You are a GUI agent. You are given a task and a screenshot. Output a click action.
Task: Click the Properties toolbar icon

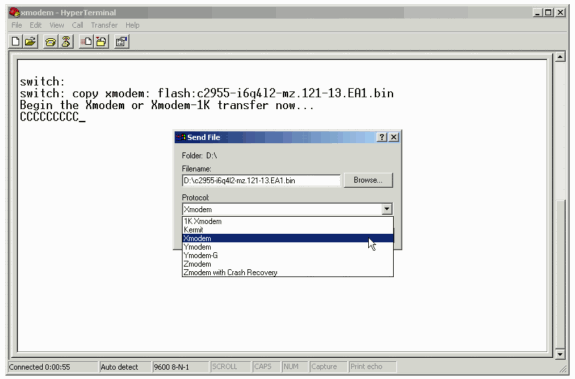(121, 41)
